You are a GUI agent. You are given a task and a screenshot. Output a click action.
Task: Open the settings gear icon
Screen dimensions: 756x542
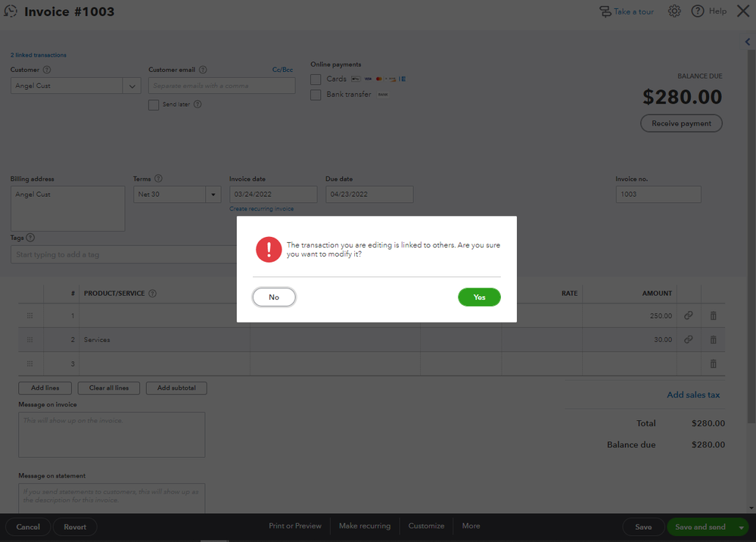674,11
